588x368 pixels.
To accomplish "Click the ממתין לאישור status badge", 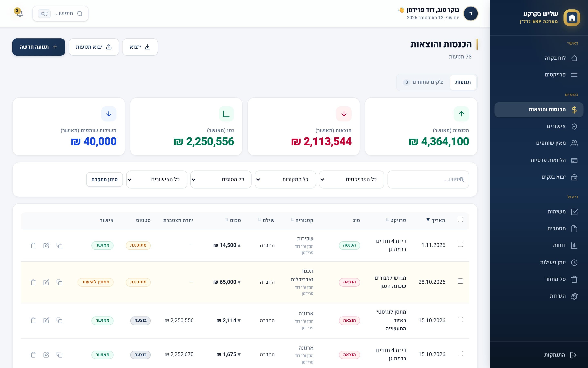I will point(96,282).
